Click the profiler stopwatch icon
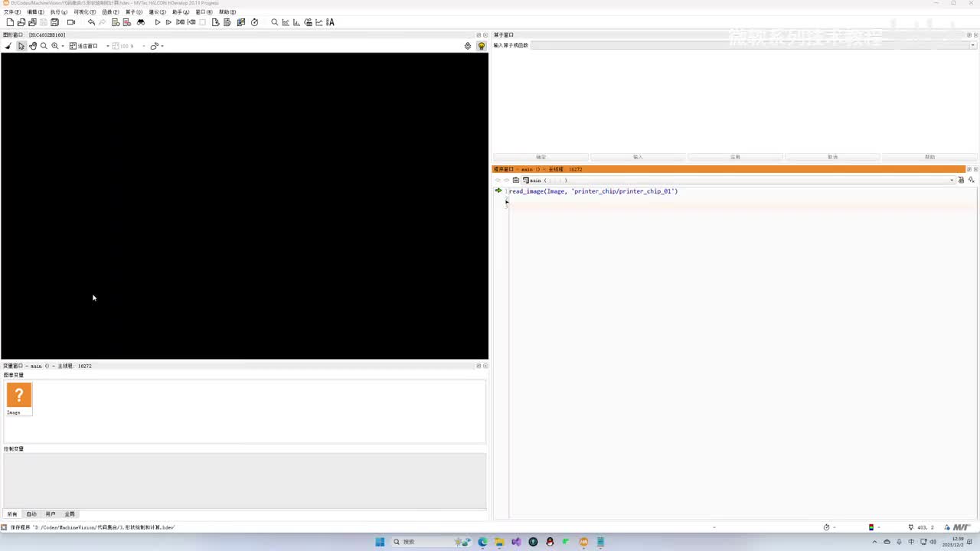 255,22
